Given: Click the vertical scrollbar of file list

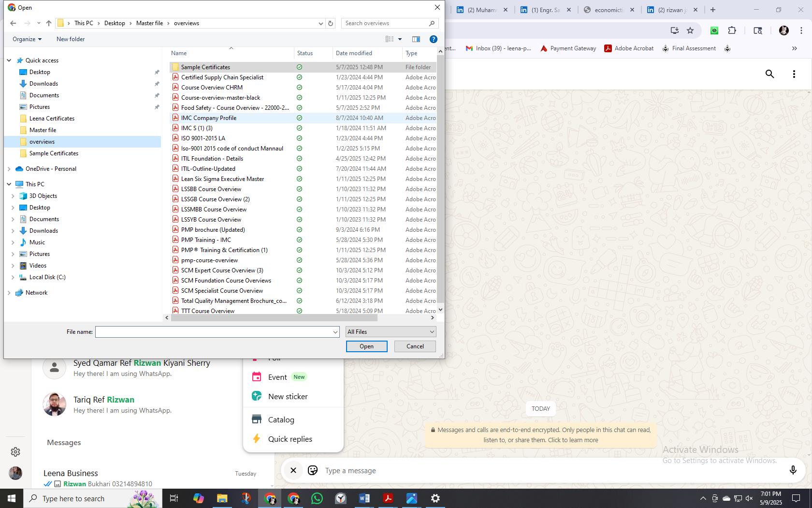Looking at the screenshot, I should click(x=440, y=179).
